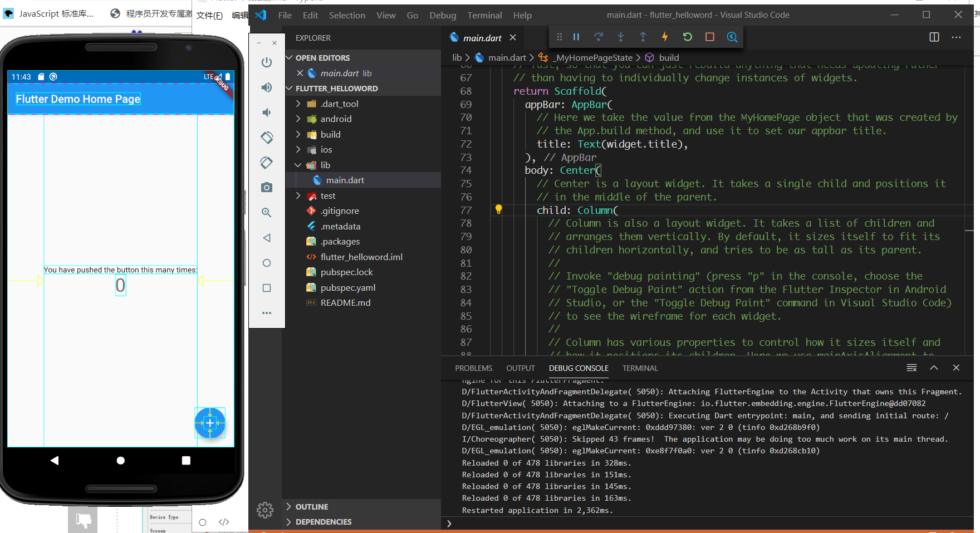
Task: Close the main.dart editor tab
Action: tap(513, 37)
